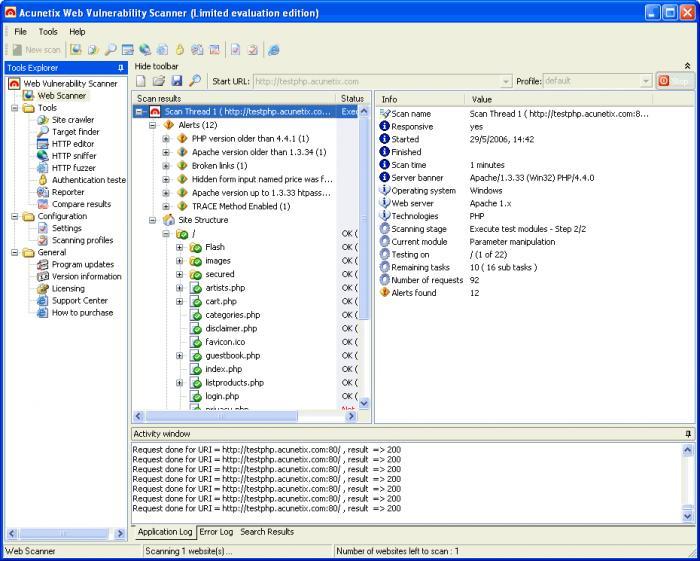Click the Scanning profiles icon in the top toolbar

click(253, 50)
